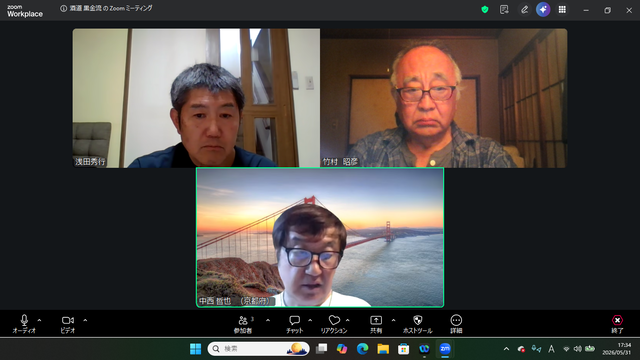Screen dimensions: 640x360
Task: Click the Zoom Workplace logo
Action: point(24,11)
